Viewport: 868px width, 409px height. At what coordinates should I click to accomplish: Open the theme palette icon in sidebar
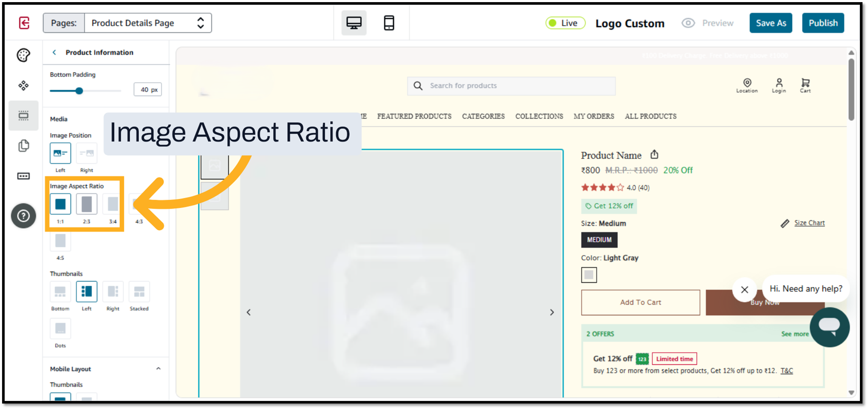(x=24, y=55)
